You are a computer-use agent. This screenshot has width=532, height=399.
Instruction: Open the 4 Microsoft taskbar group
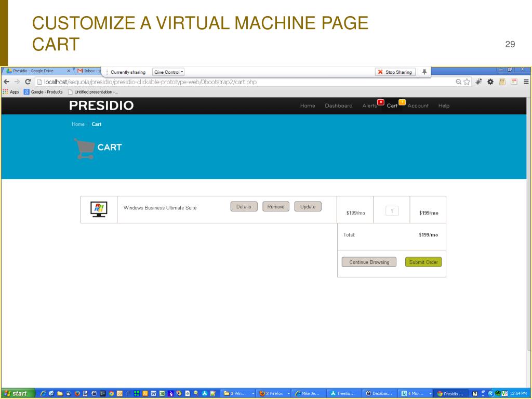point(416,394)
